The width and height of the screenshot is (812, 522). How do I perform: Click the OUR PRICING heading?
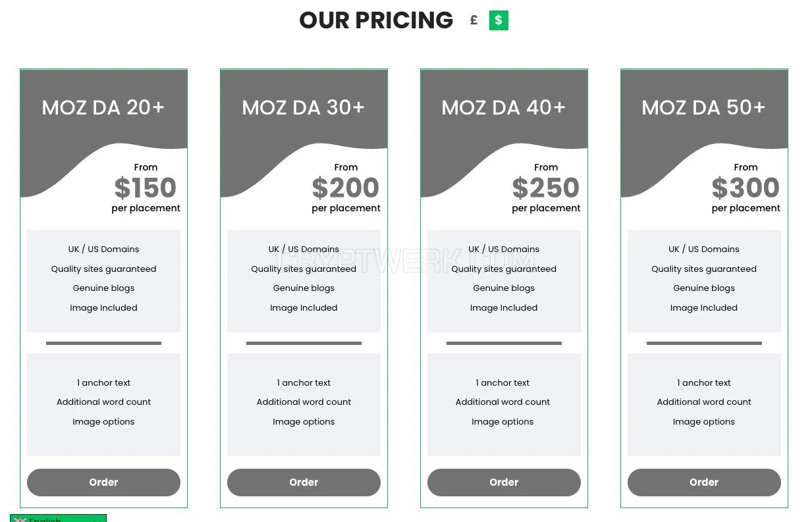point(376,20)
